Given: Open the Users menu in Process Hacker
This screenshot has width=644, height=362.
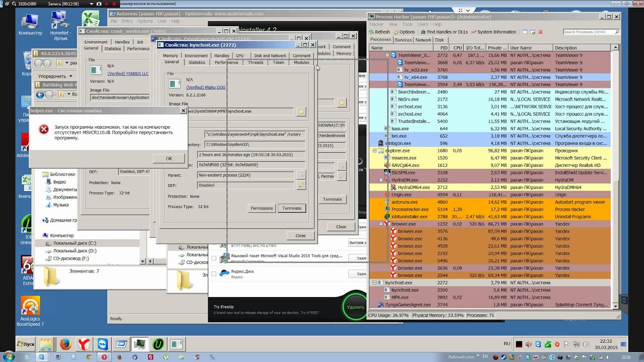Looking at the screenshot, I should 423,24.
